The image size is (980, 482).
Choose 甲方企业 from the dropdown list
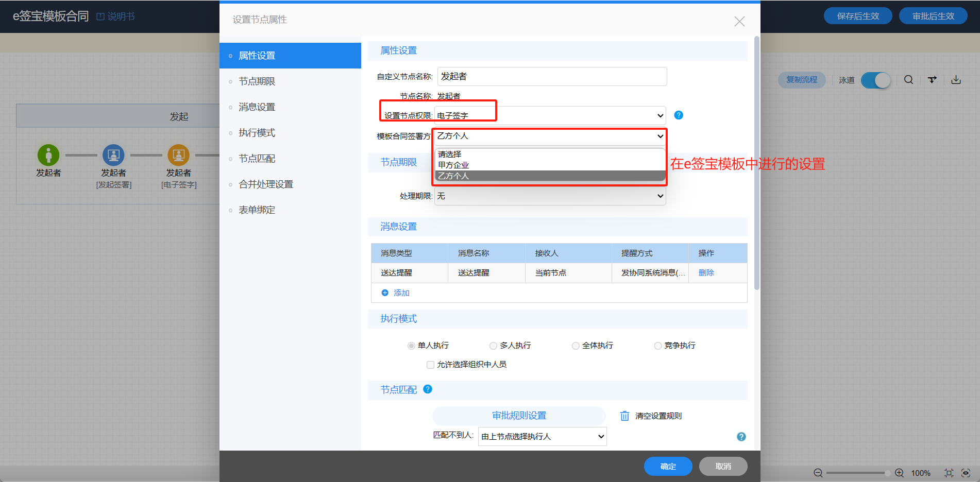point(453,165)
